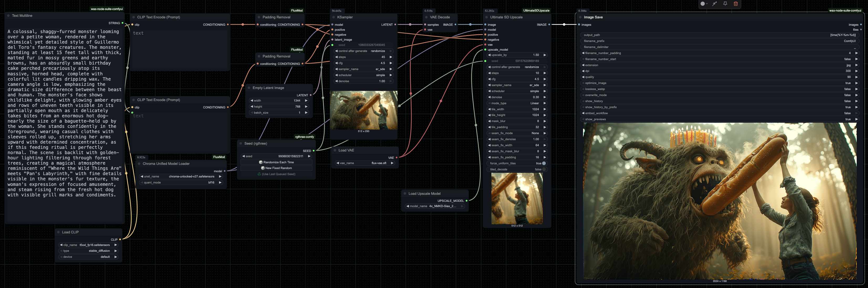Open the node color picker circle
This screenshot has width=868, height=288.
703,4
